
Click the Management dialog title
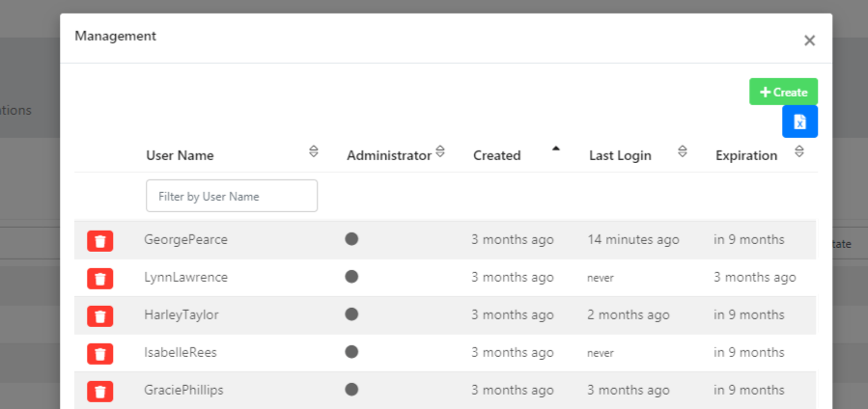pyautogui.click(x=115, y=37)
